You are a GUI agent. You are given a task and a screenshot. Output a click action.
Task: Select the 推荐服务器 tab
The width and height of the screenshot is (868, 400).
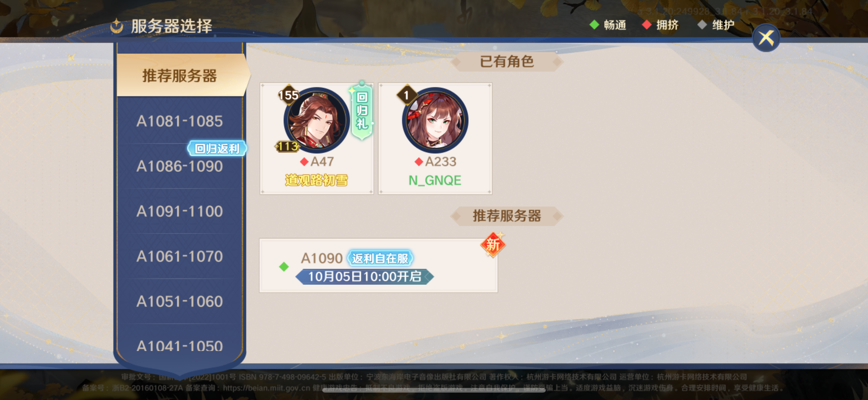pos(182,75)
